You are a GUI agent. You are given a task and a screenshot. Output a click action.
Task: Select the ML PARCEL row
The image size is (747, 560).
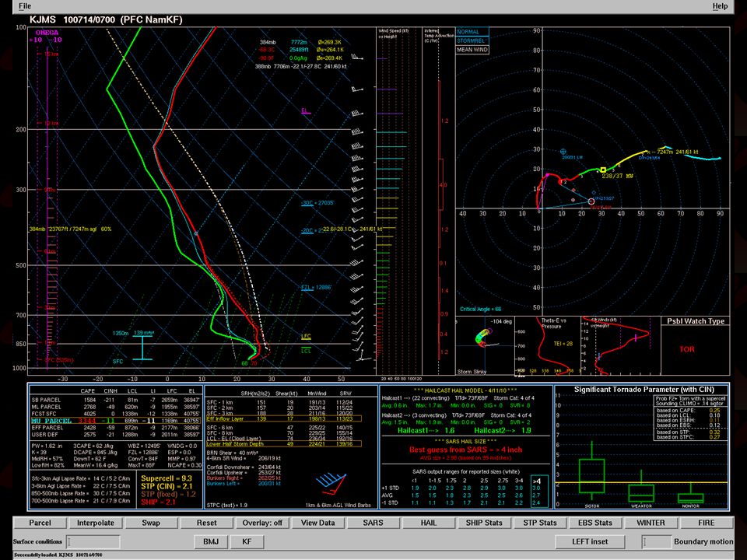coord(115,407)
